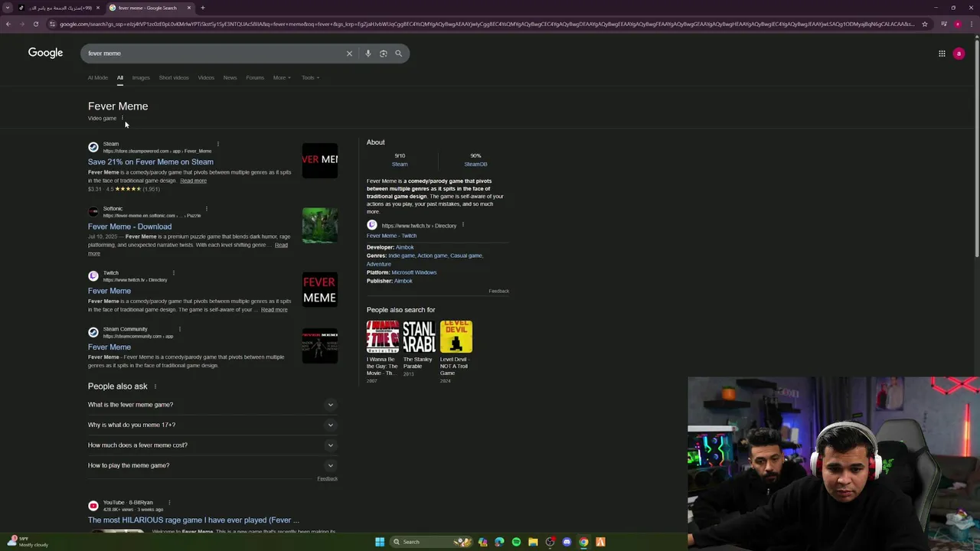Open more options for the Twitch result
This screenshot has height=551, width=980.
(173, 272)
